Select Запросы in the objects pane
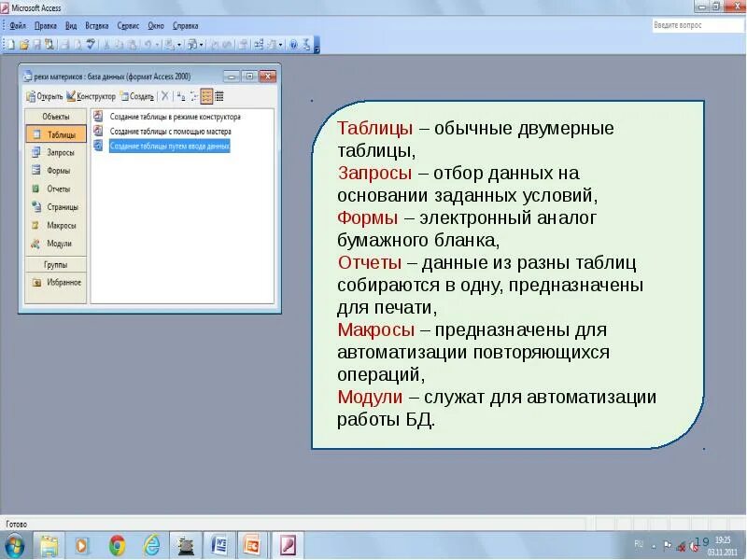 [53, 152]
